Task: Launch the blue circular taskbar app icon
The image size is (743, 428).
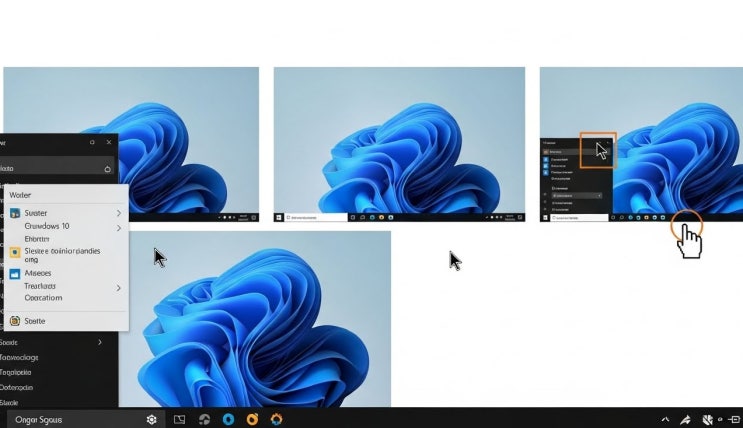Action: (x=228, y=419)
